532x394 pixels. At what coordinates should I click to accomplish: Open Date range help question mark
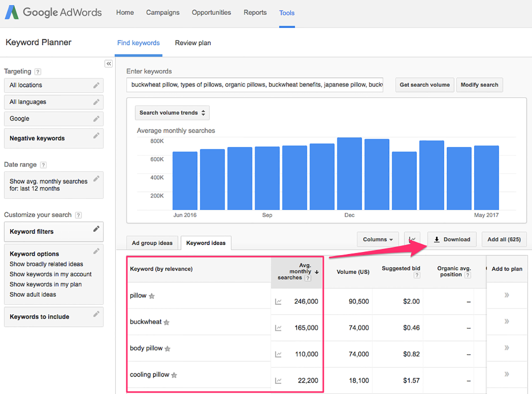coord(43,165)
